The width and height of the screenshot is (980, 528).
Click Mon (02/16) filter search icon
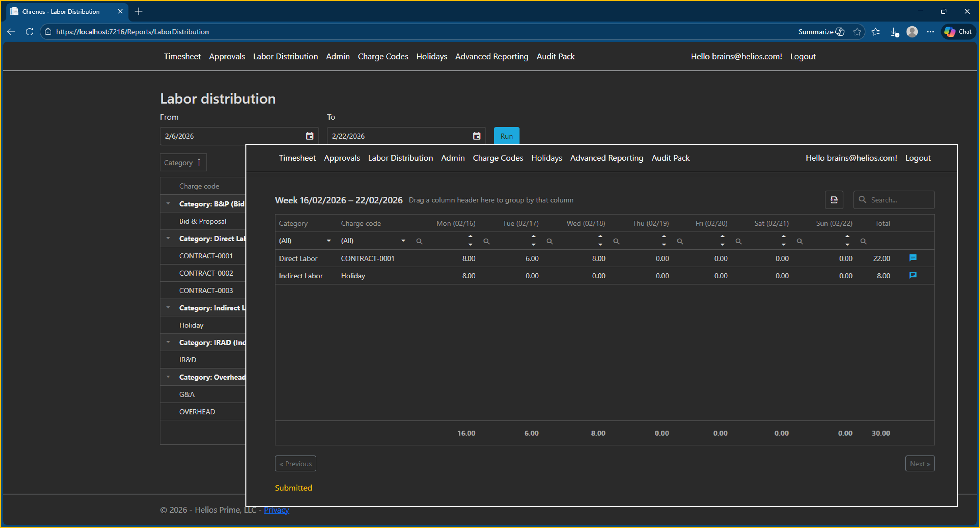419,241
